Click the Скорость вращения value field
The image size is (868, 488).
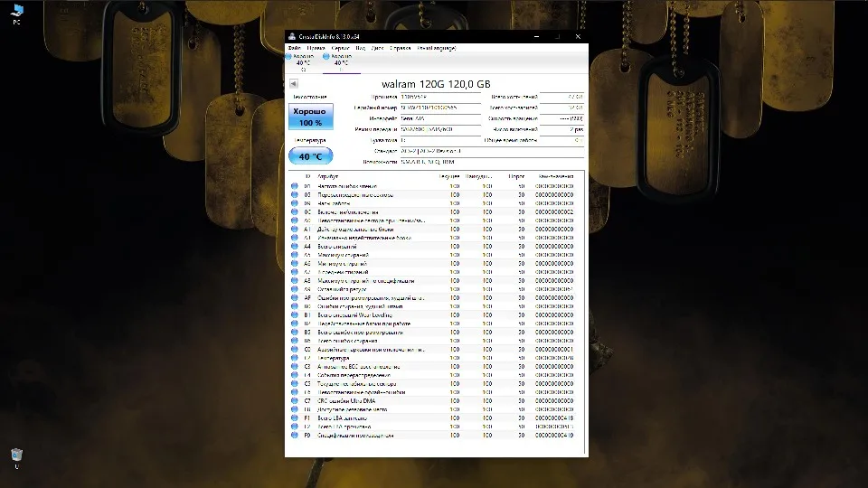561,118
